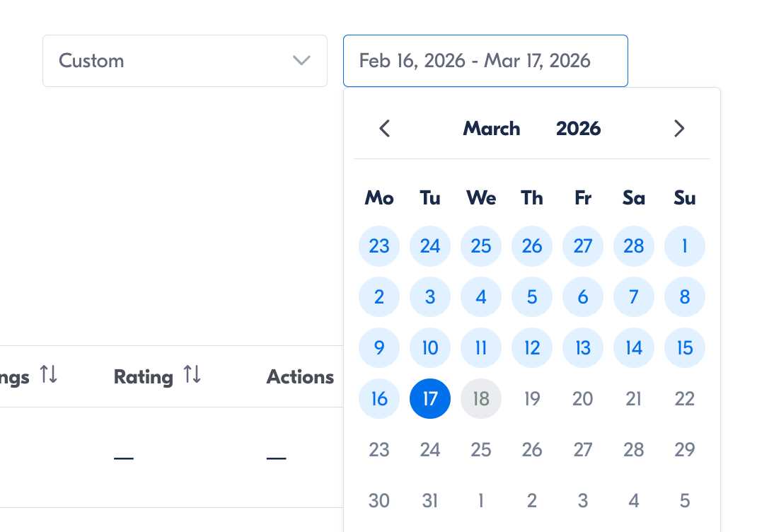Open the 2026 year selector

coord(578,129)
